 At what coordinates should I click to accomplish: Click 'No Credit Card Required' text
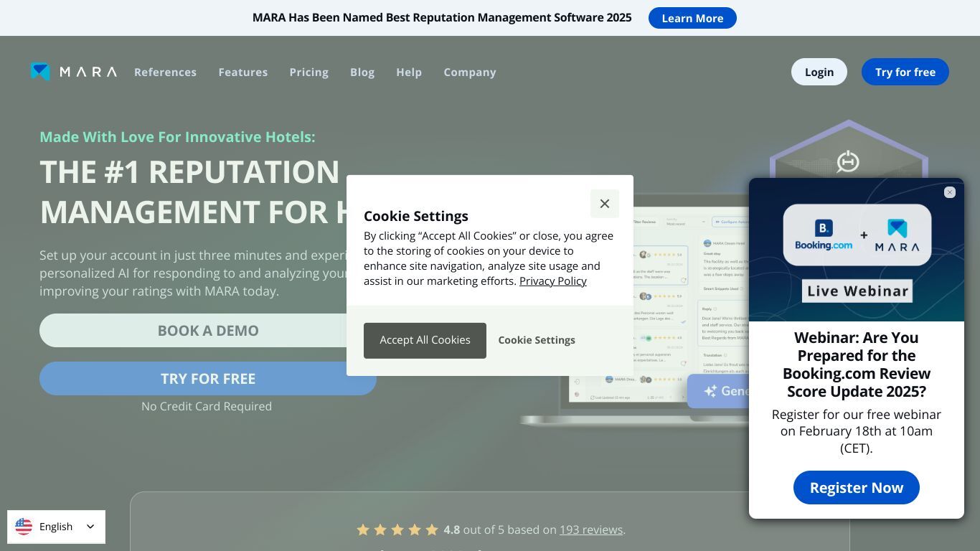click(x=207, y=406)
